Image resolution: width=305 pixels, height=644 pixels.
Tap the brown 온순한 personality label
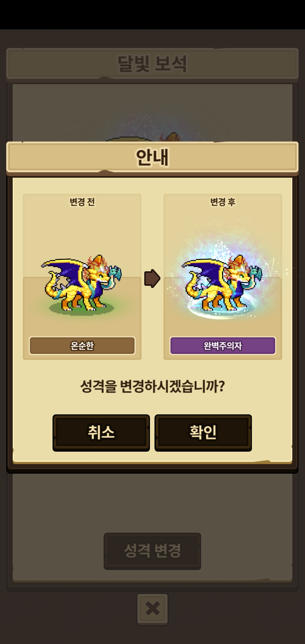(82, 345)
